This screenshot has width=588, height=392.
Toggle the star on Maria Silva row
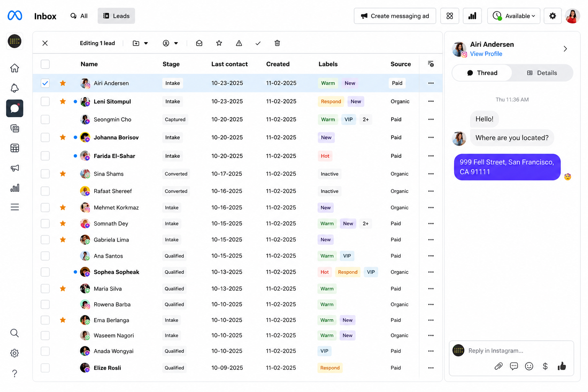(x=63, y=289)
